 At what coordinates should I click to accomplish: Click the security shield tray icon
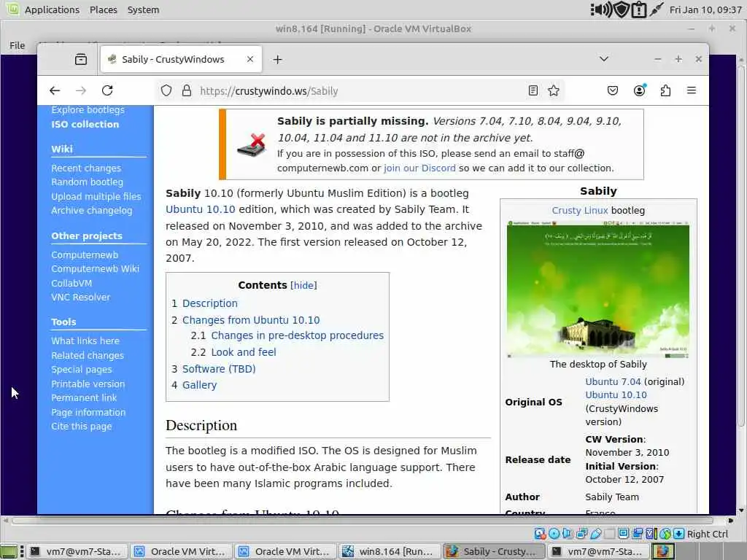click(622, 9)
